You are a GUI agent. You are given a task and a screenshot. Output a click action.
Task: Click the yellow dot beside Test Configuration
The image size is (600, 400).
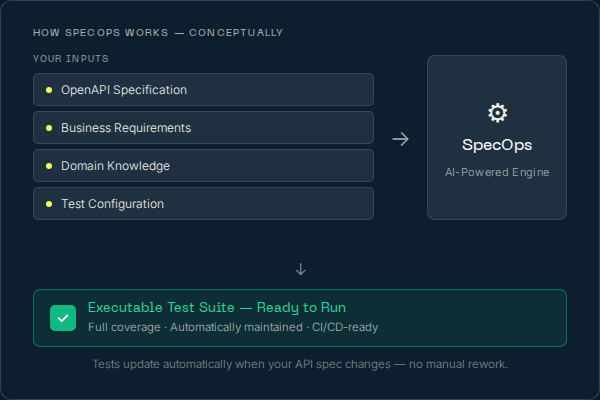[49, 204]
